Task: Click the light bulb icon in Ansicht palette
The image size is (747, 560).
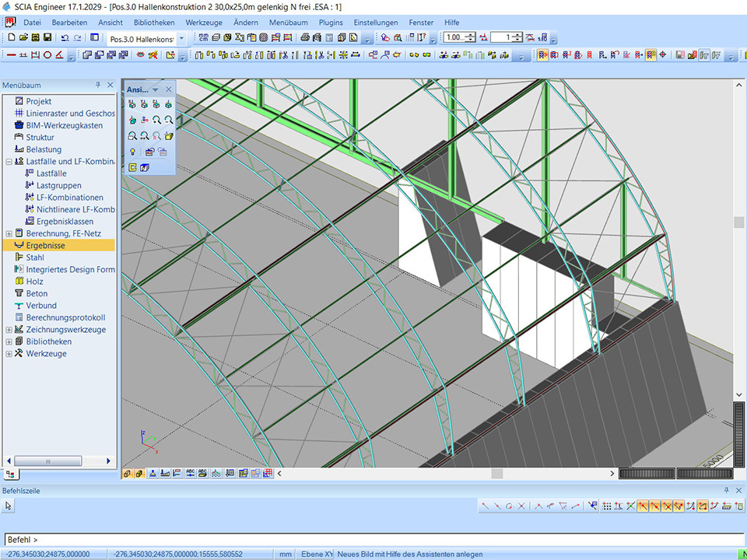Action: [133, 152]
